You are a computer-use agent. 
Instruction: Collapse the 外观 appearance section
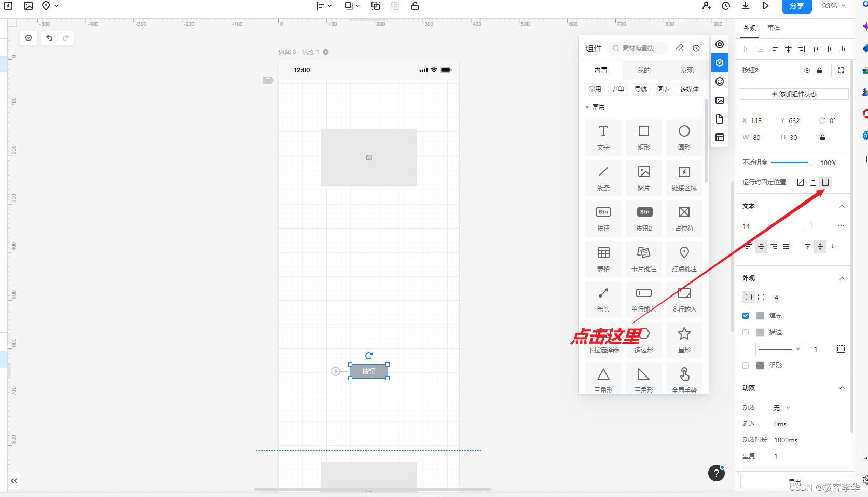tap(842, 278)
